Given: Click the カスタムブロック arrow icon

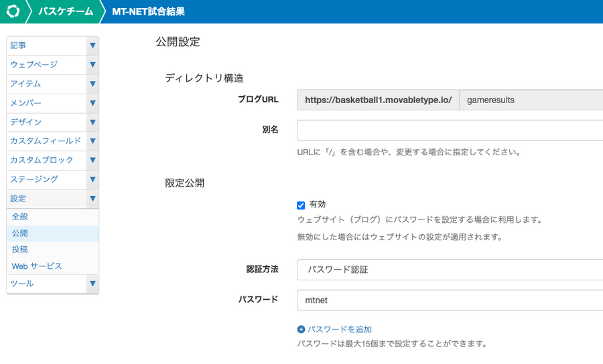Looking at the screenshot, I should [92, 160].
